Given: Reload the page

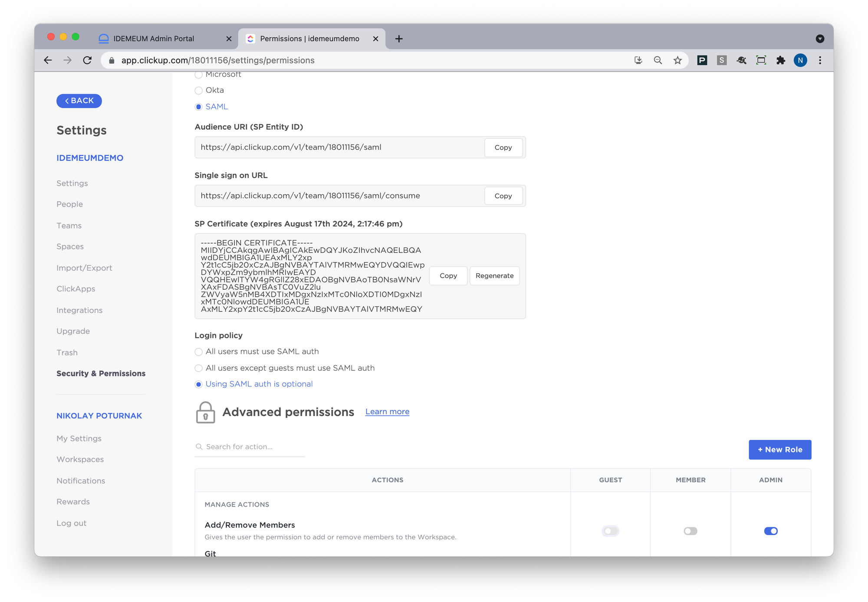Looking at the screenshot, I should (x=87, y=60).
